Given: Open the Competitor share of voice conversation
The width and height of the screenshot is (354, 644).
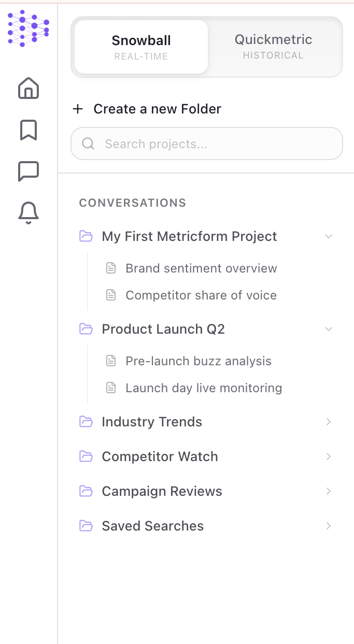Looking at the screenshot, I should (x=201, y=295).
